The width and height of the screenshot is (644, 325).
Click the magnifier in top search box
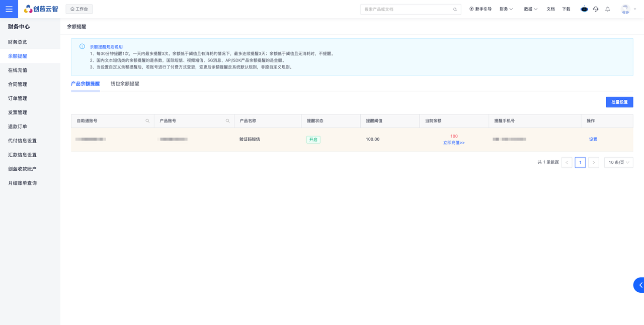[455, 10]
